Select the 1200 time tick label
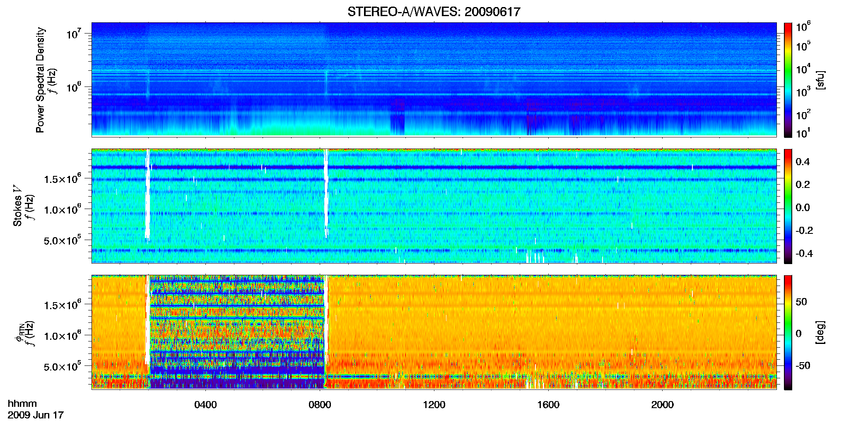Viewport: 868px width, 447px height. (434, 405)
